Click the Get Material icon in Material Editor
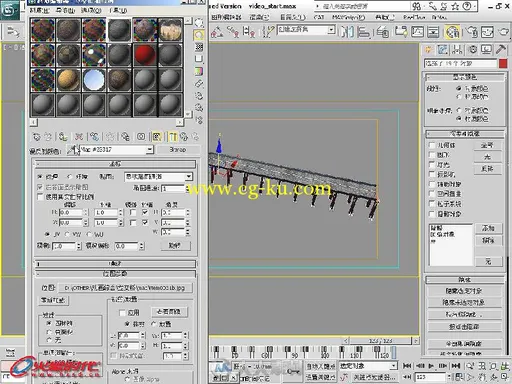Image resolution: width=512 pixels, height=384 pixels. [x=36, y=136]
